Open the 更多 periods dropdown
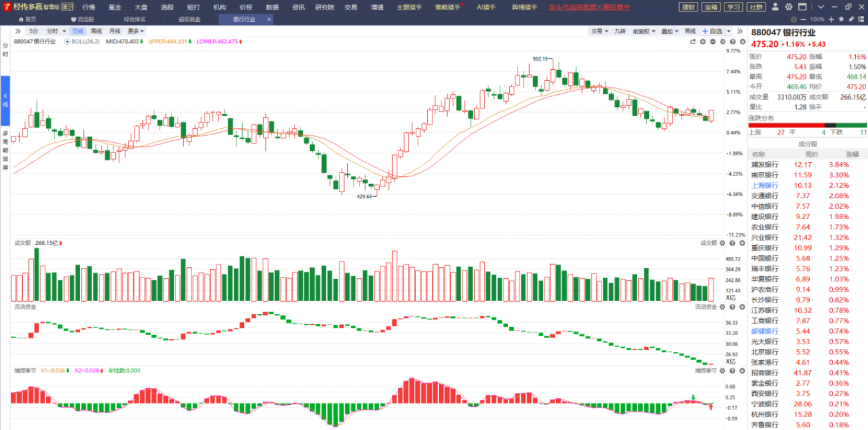 [136, 31]
